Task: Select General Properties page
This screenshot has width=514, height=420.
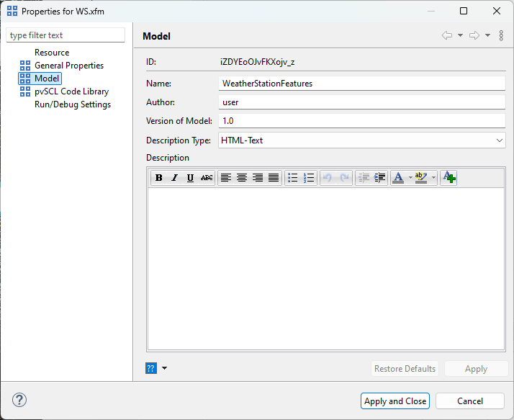Action: (68, 66)
